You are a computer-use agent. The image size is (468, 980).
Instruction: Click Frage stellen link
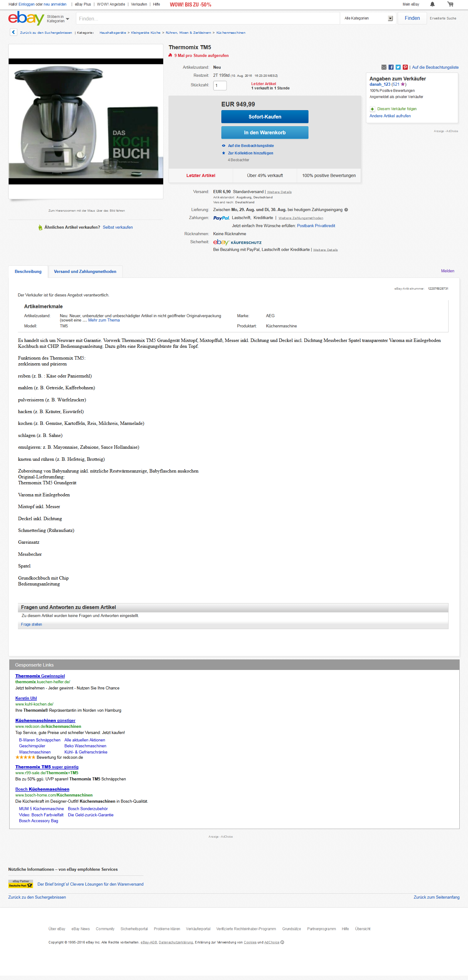click(32, 625)
